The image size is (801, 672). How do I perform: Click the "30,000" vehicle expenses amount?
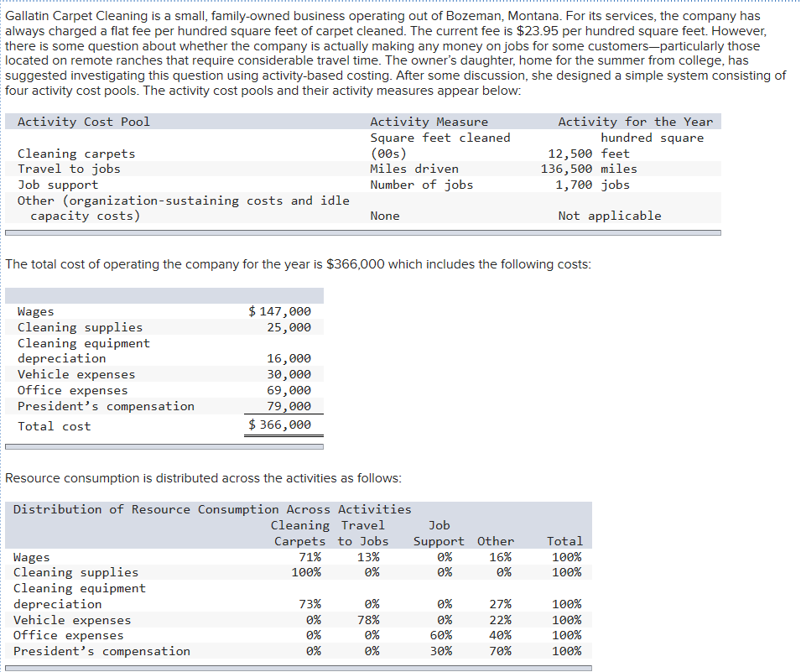coord(289,374)
